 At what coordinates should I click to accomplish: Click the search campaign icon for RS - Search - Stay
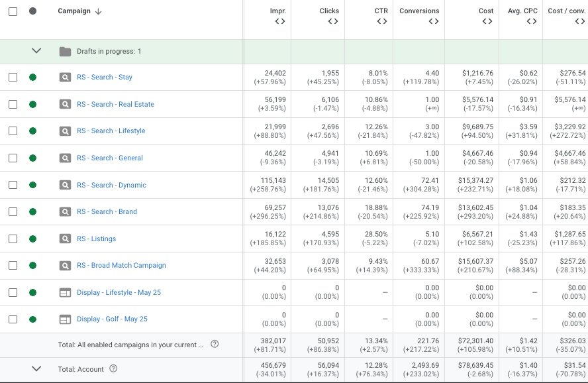click(x=66, y=78)
